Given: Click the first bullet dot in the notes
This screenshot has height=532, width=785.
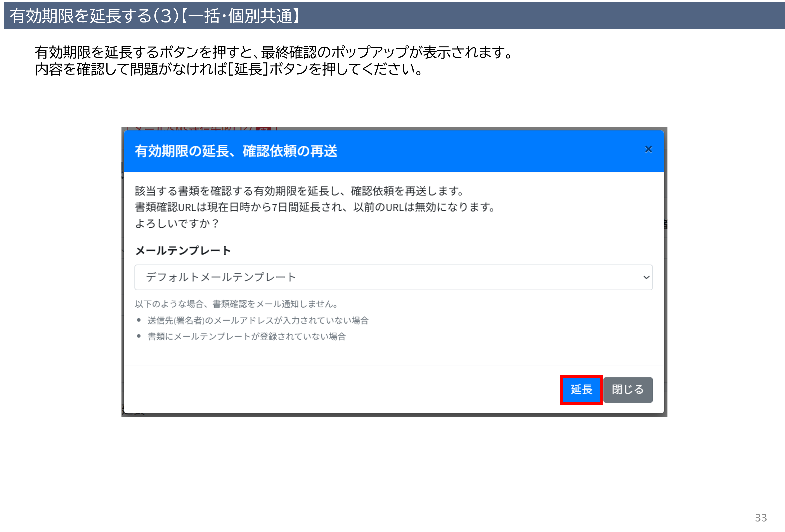Looking at the screenshot, I should (x=139, y=320).
